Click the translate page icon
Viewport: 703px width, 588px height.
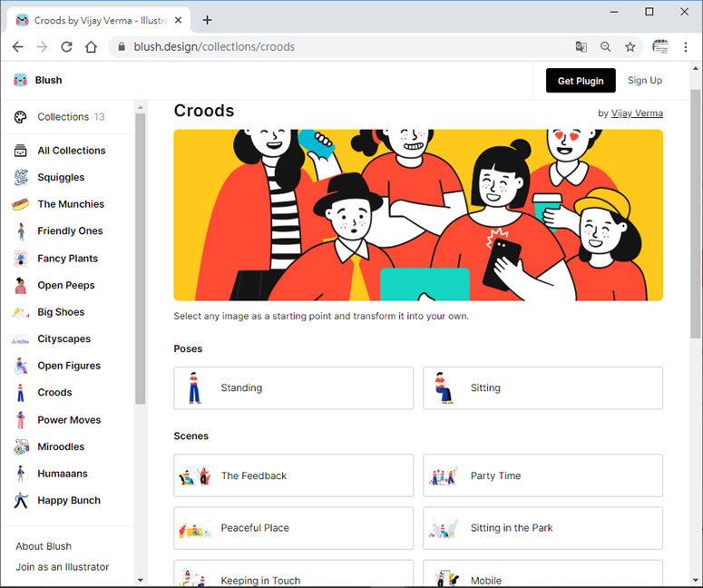(x=581, y=46)
